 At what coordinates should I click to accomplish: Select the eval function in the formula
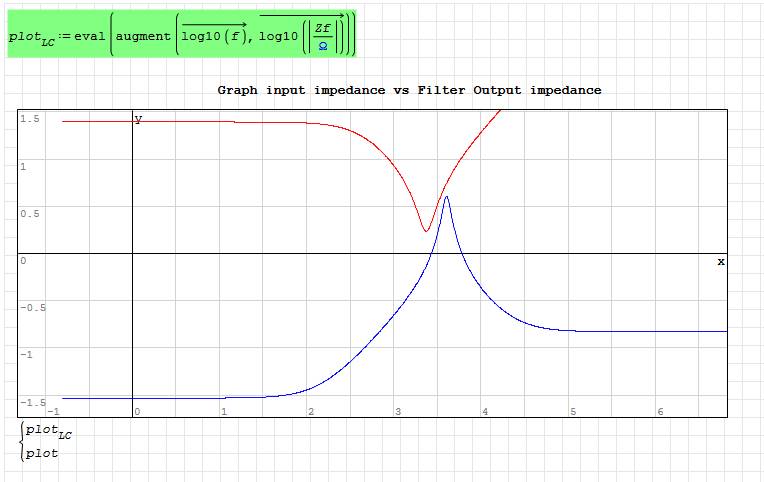tap(90, 35)
